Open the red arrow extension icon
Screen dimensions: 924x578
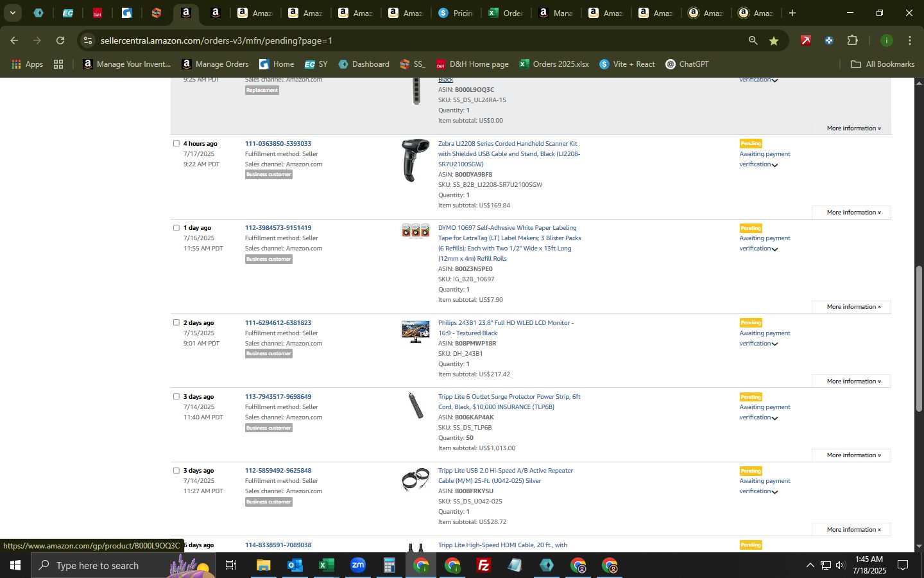click(x=805, y=40)
